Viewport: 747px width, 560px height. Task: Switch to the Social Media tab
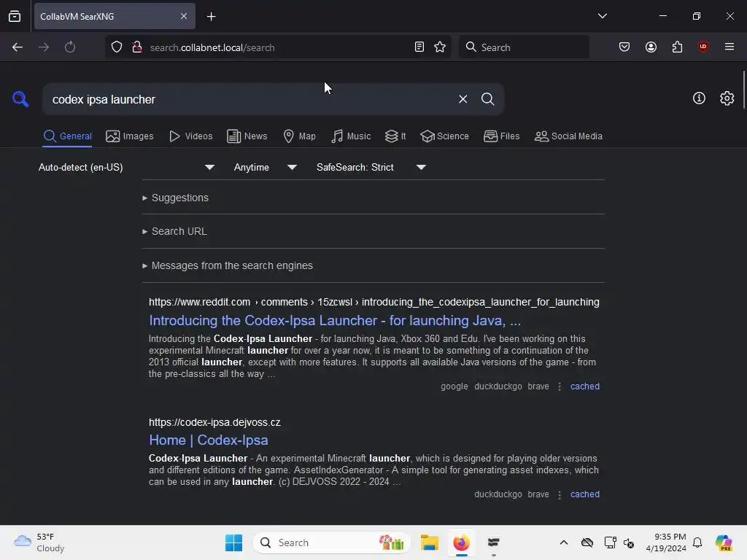(568, 136)
